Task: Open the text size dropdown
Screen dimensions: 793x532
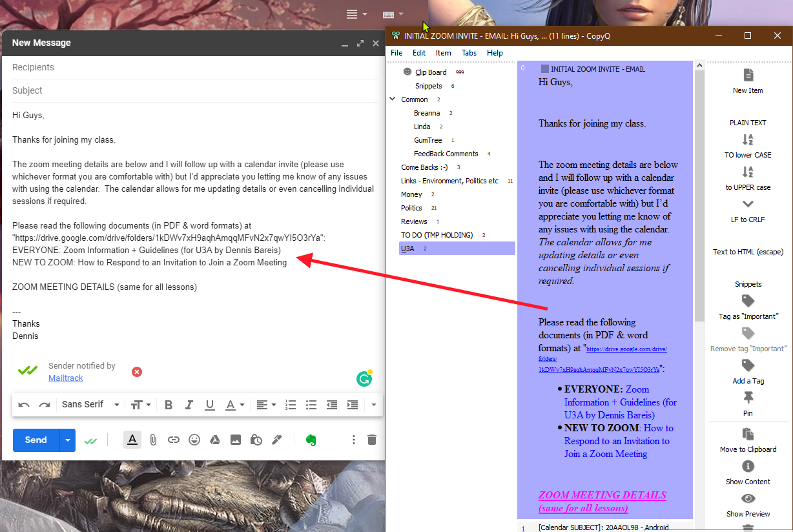Action: [141, 405]
